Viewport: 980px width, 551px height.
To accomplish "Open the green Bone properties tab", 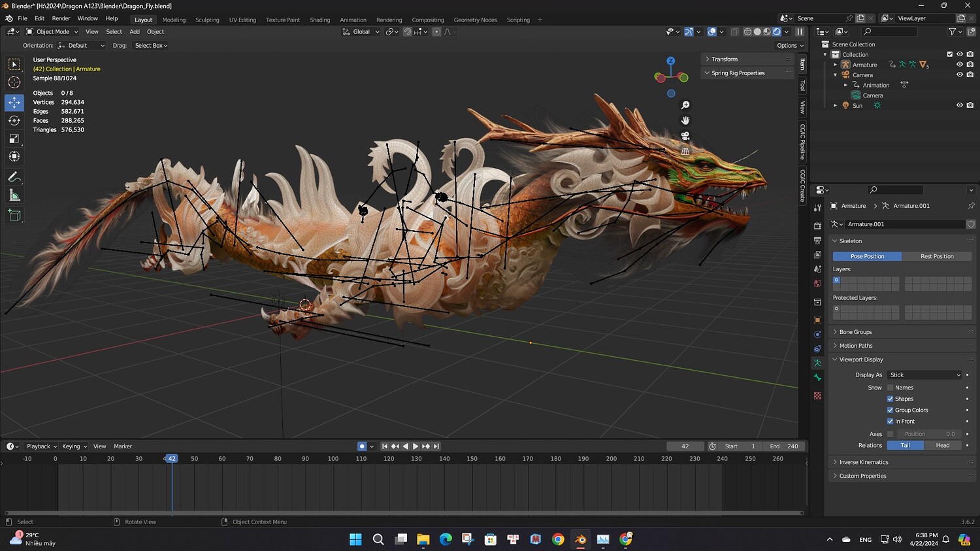I will 817,378.
